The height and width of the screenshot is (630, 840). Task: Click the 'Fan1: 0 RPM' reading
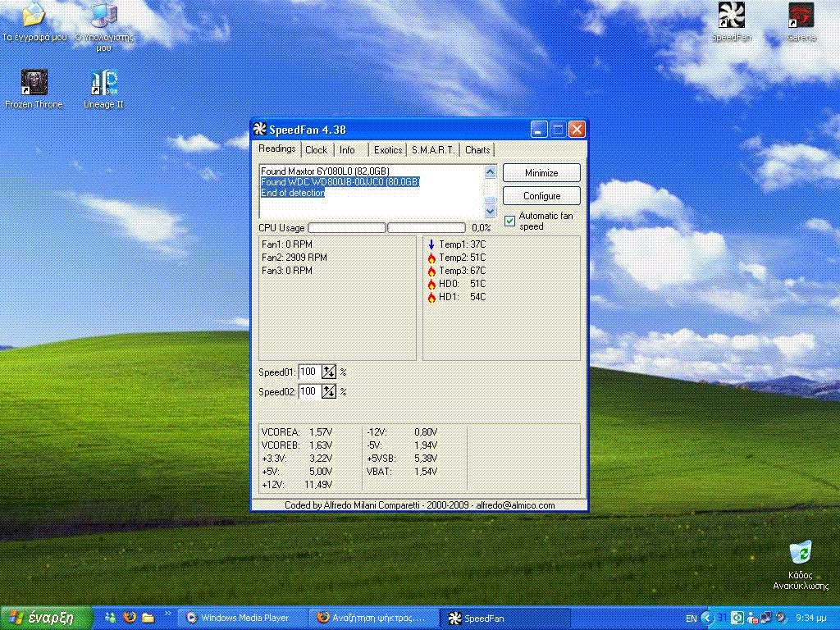[x=287, y=244]
